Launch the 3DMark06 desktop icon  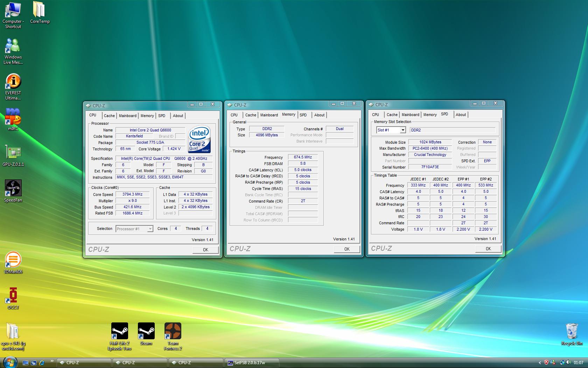point(13,263)
